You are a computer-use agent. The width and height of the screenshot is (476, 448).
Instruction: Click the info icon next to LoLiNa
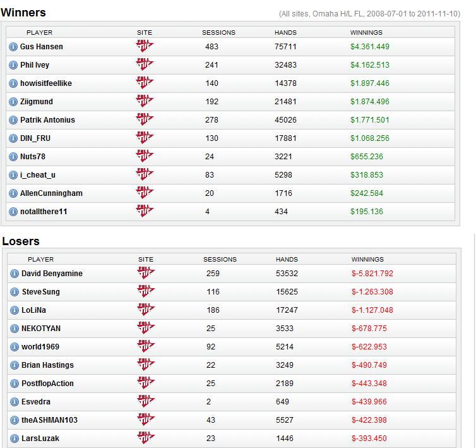[x=15, y=310]
